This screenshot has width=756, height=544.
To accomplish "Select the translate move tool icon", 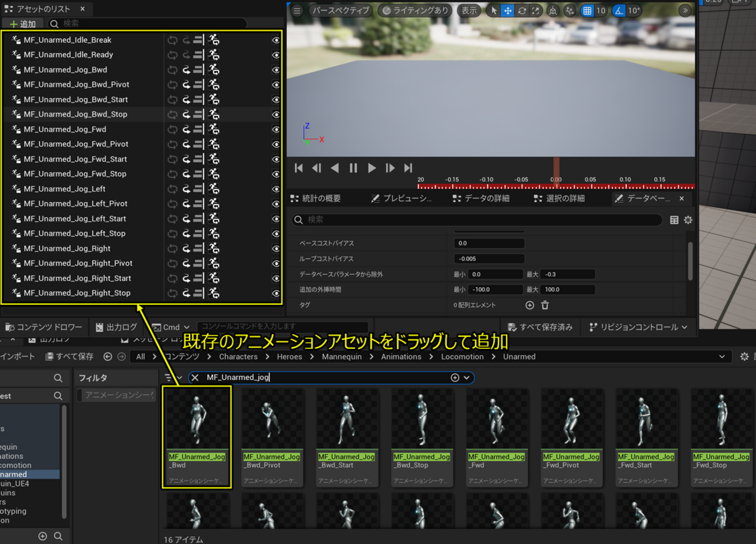I will pos(508,10).
